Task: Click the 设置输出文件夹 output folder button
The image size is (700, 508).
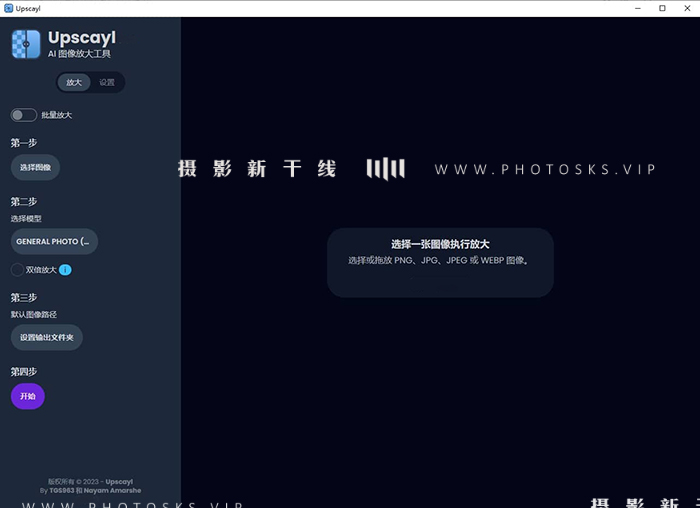Action: 47,337
